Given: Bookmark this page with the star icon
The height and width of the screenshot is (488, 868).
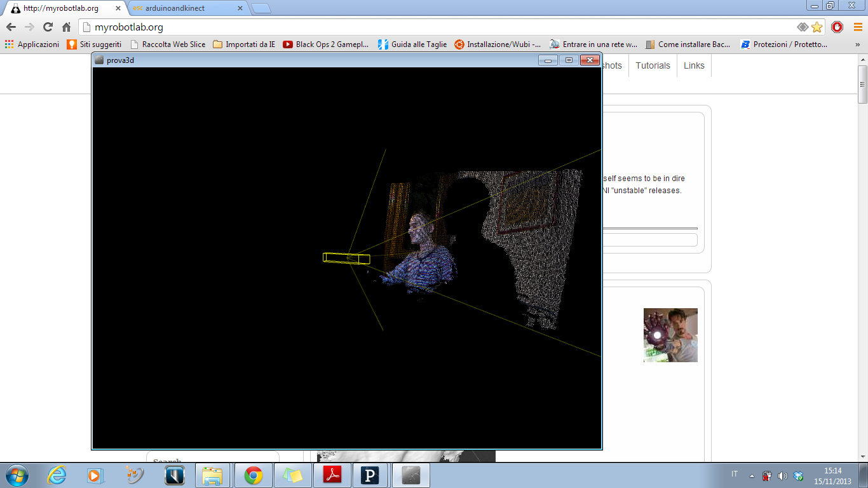Looking at the screenshot, I should [817, 27].
